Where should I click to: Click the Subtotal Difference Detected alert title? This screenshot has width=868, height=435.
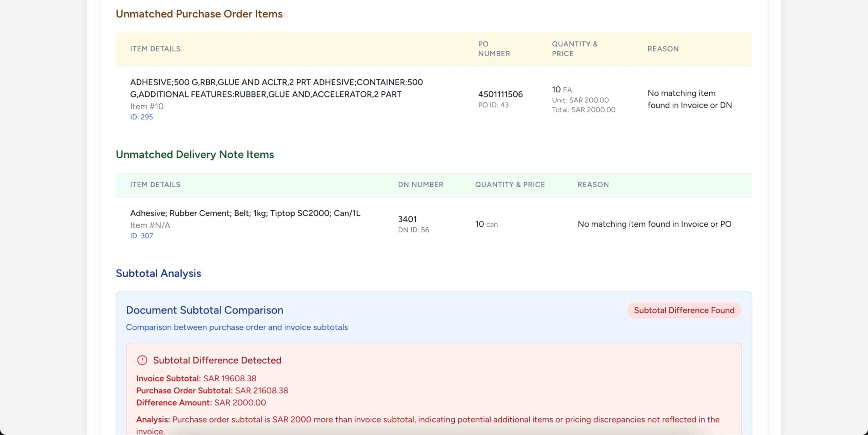[217, 360]
